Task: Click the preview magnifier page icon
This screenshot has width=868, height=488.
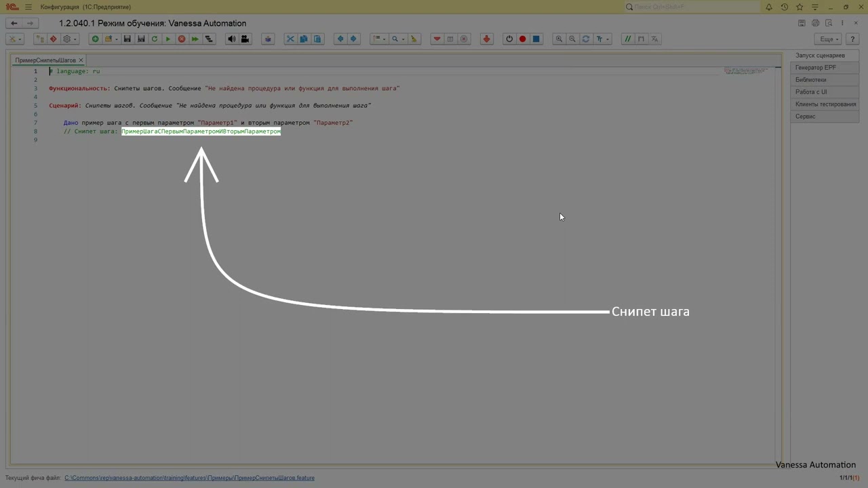Action: point(829,23)
